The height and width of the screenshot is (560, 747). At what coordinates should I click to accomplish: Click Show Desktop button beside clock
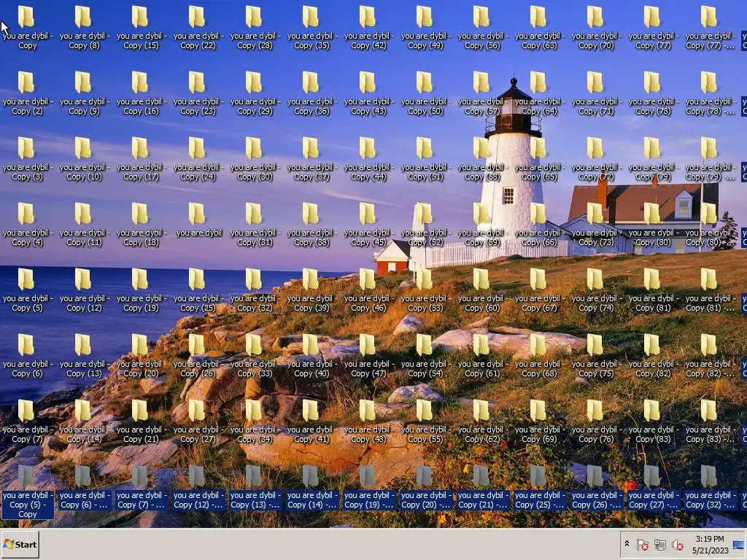tap(740, 544)
